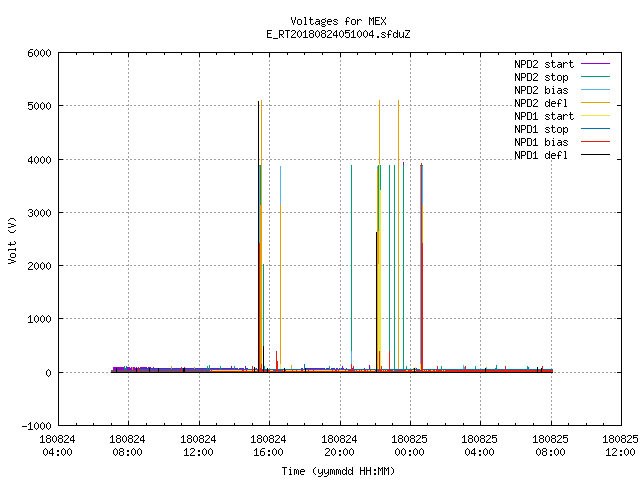Image resolution: width=640 pixels, height=480 pixels.
Task: Click the chart title 'Voltages for MEX'
Action: click(338, 21)
